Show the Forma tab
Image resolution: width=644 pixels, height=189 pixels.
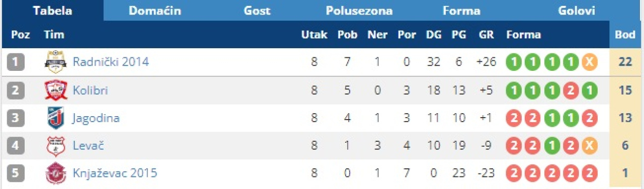[x=461, y=11]
